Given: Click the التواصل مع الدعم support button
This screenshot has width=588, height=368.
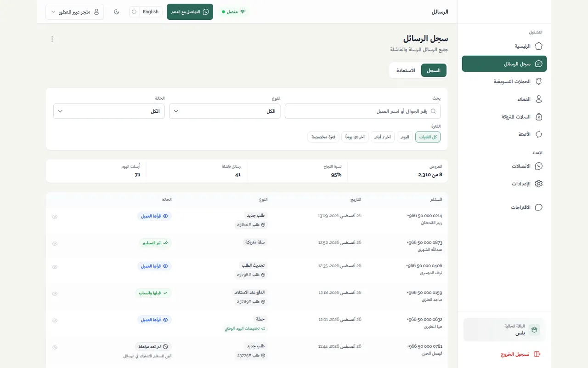Looking at the screenshot, I should 190,12.
